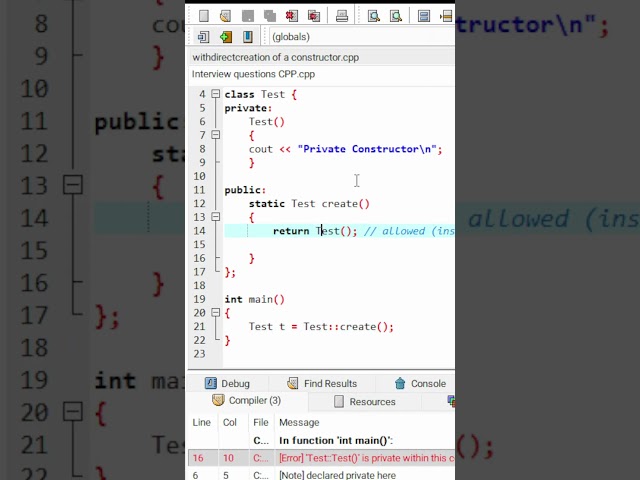Select the Compiler (3) tab

point(247,400)
